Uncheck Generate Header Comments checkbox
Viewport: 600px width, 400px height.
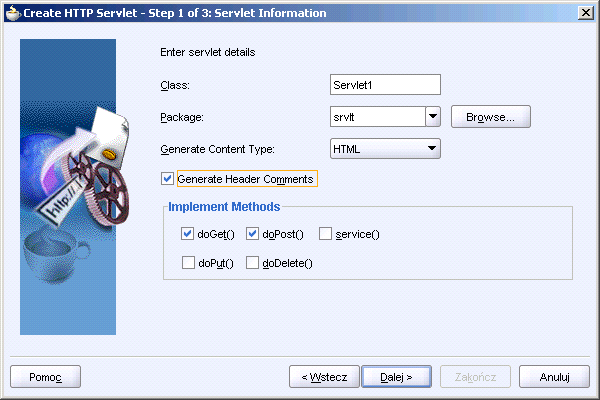[167, 178]
